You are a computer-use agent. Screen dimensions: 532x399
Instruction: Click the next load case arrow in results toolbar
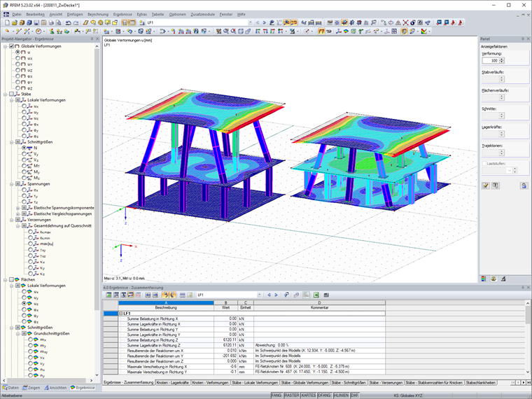(276, 295)
